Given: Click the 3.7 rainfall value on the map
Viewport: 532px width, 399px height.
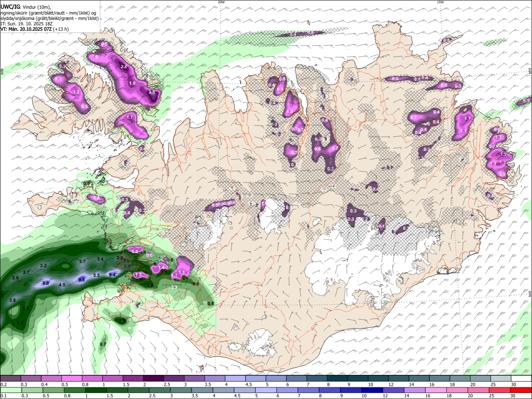Looking at the screenshot, I should tap(82, 261).
